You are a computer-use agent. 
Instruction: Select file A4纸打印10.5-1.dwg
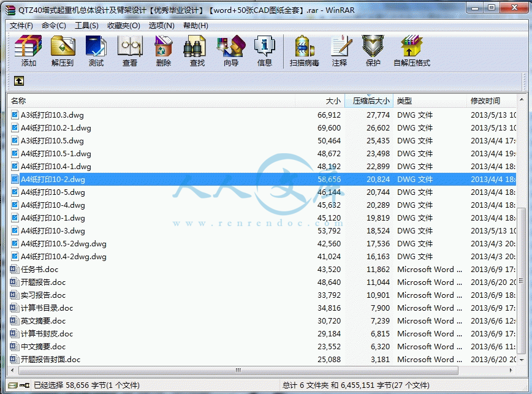point(56,154)
